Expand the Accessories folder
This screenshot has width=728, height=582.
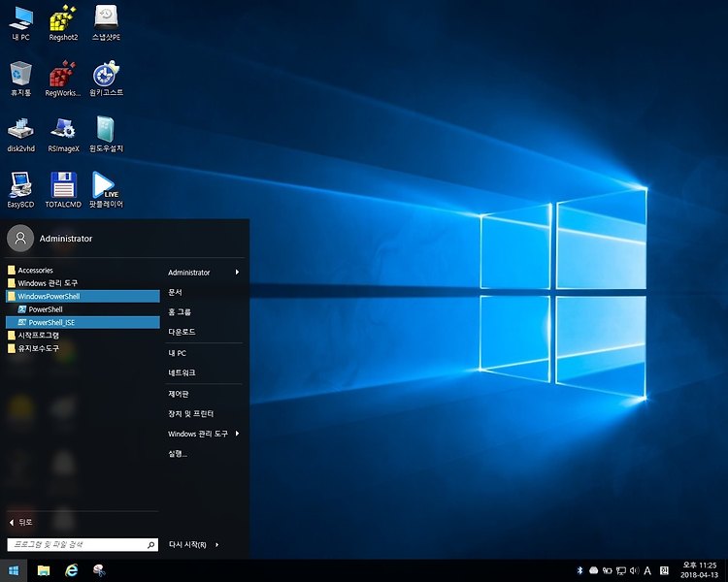[83, 270]
